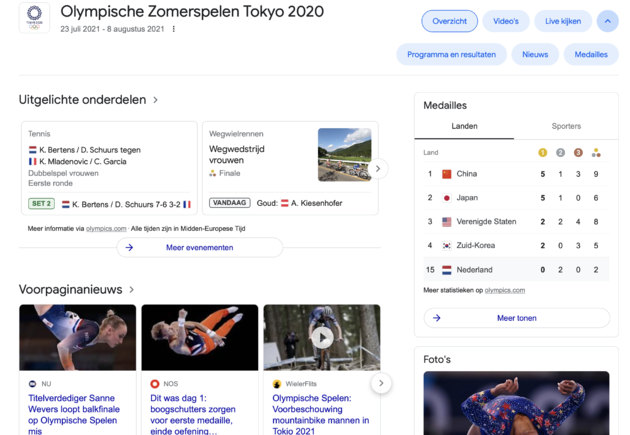Open the Olympische Spelen Voorbeschouwing headline
This screenshot has height=435, width=630.
point(321,415)
